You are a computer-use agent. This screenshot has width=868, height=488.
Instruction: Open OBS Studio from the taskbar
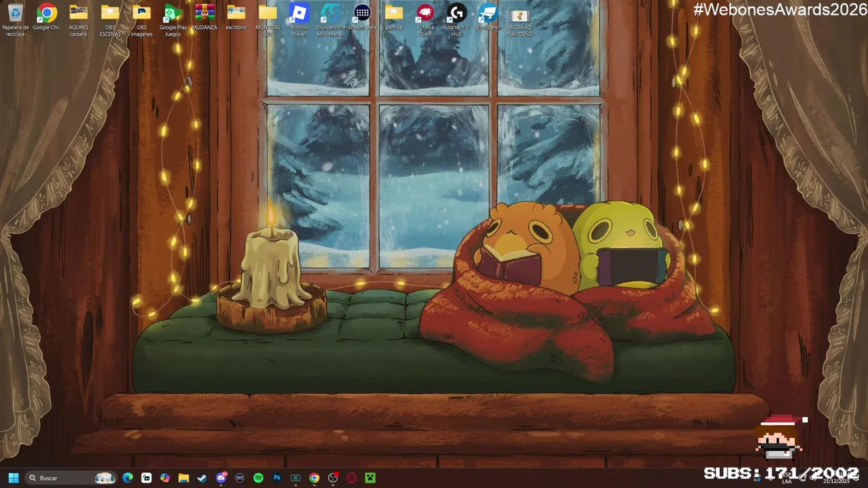333,478
